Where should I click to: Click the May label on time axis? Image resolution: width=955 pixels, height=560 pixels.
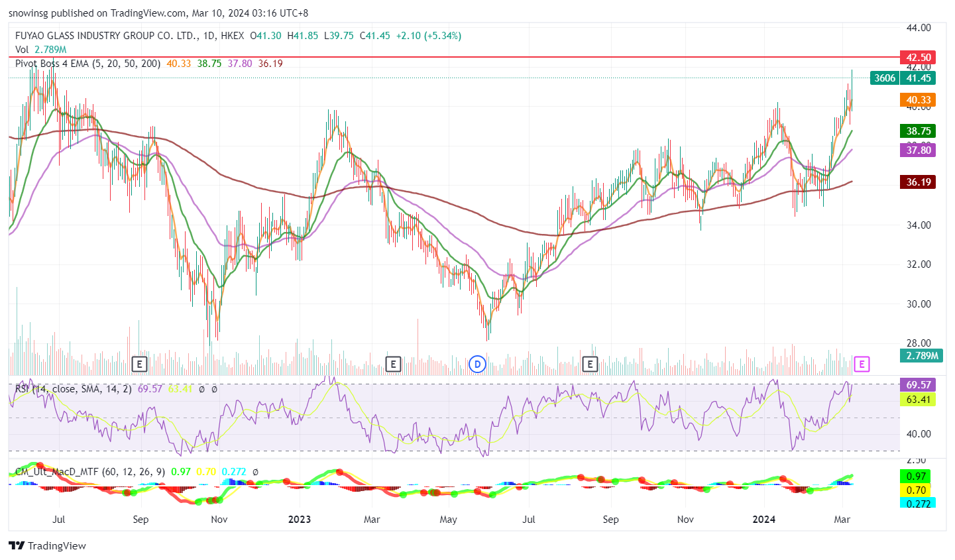point(449,520)
